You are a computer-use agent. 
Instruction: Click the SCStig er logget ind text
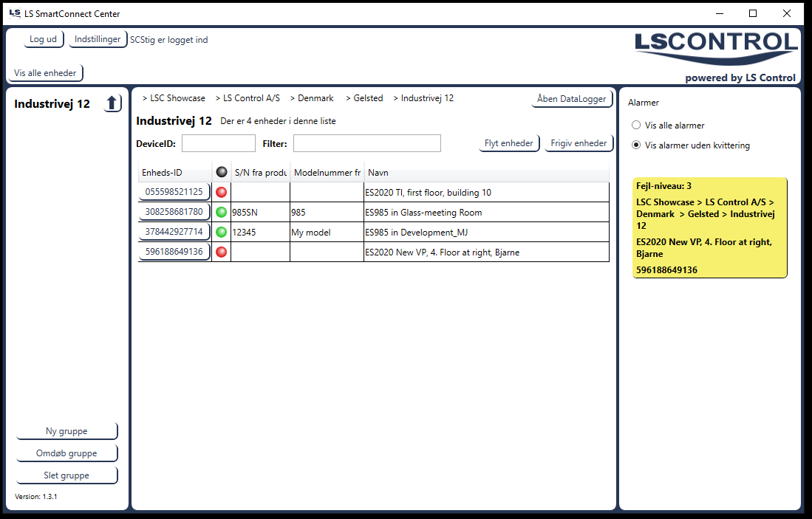tap(168, 40)
